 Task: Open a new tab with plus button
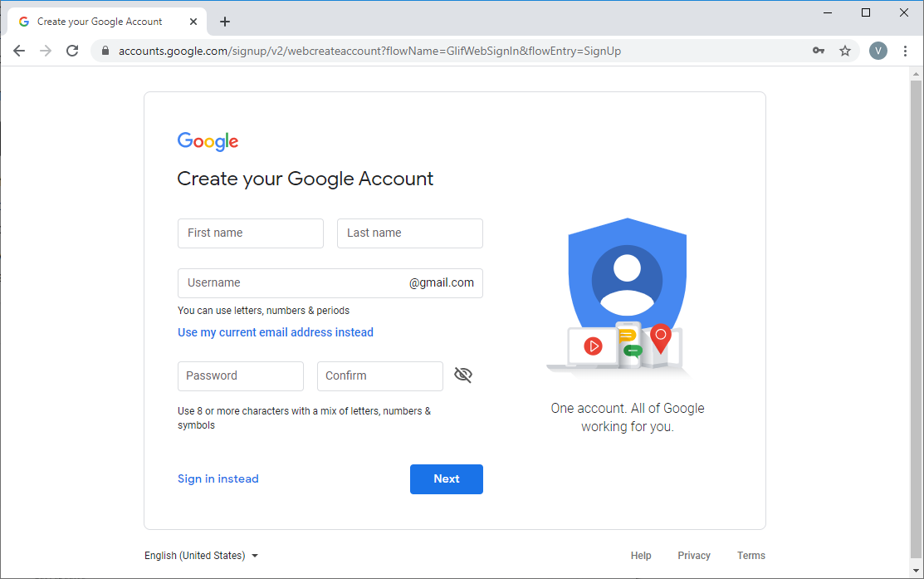coord(224,22)
